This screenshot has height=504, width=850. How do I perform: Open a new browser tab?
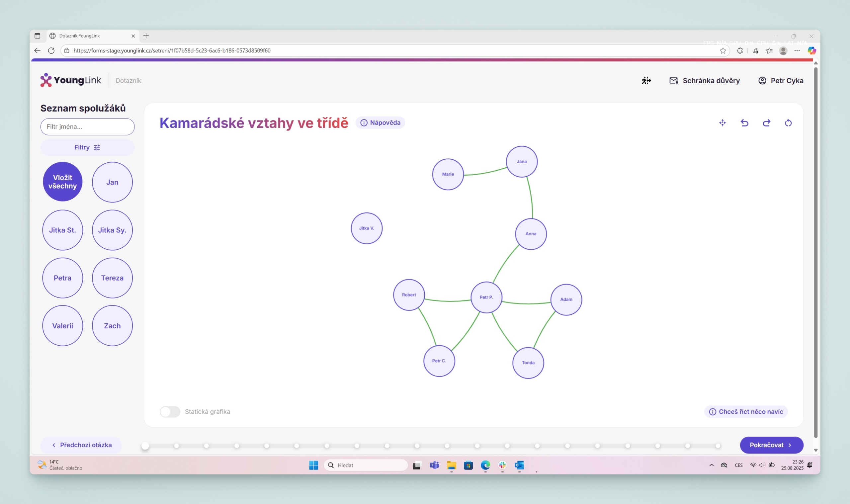[x=146, y=36]
